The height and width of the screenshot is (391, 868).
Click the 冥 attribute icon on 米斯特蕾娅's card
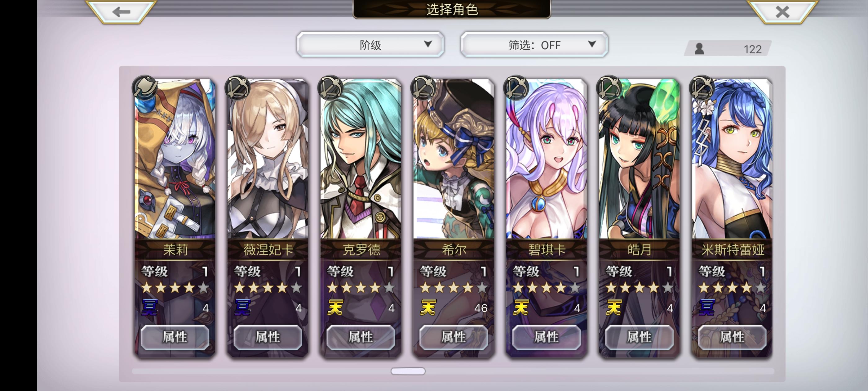[706, 307]
